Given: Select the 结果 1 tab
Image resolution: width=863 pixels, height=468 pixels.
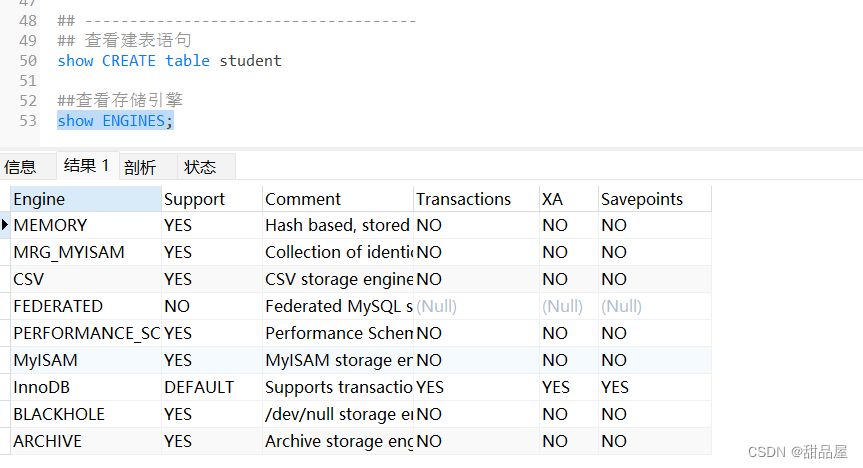Looking at the screenshot, I should click(x=86, y=166).
